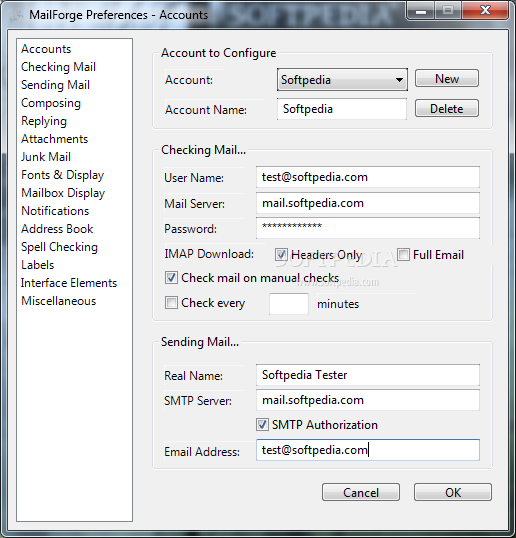
Task: Open Mailbox Display preferences
Action: point(63,193)
